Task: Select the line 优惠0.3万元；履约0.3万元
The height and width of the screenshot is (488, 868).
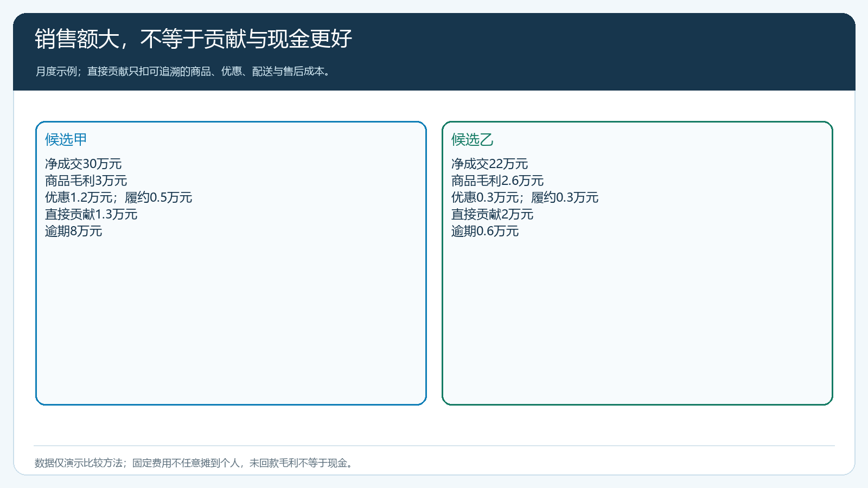Action: 525,197
